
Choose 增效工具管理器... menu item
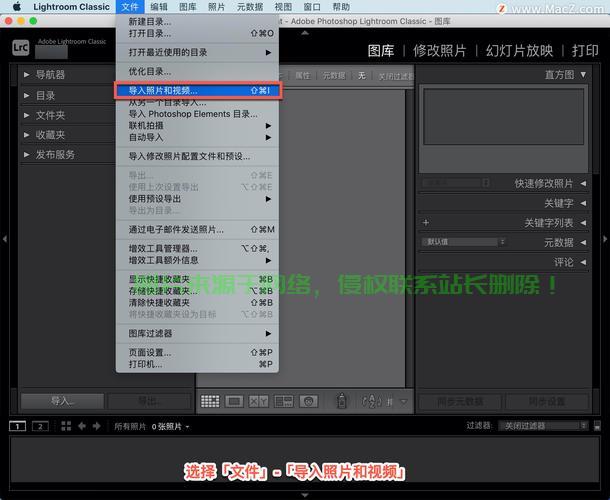pos(198,249)
